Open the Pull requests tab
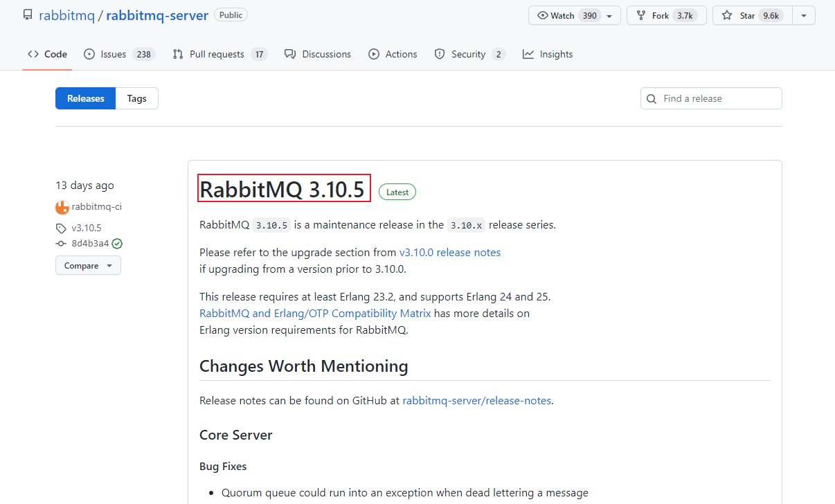835x504 pixels. [220, 54]
